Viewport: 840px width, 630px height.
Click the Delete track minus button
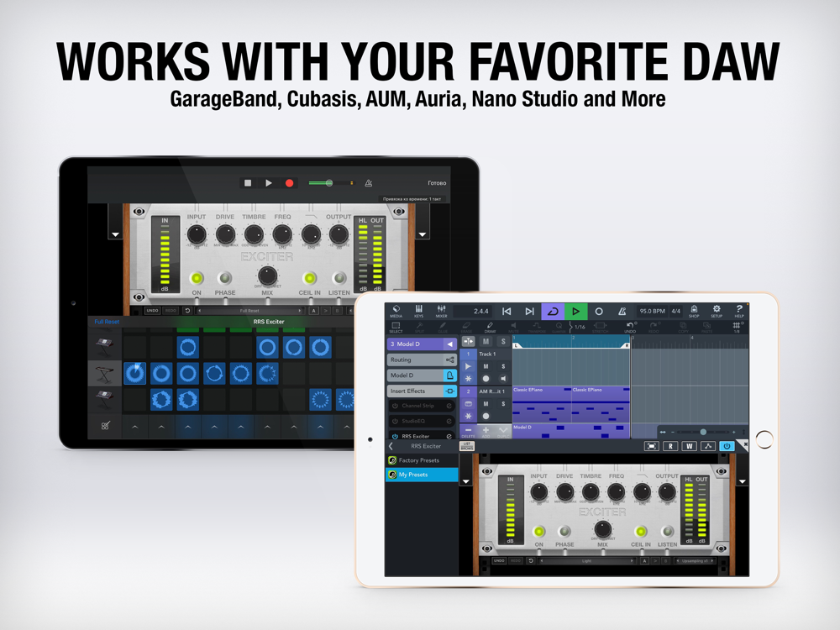[468, 431]
